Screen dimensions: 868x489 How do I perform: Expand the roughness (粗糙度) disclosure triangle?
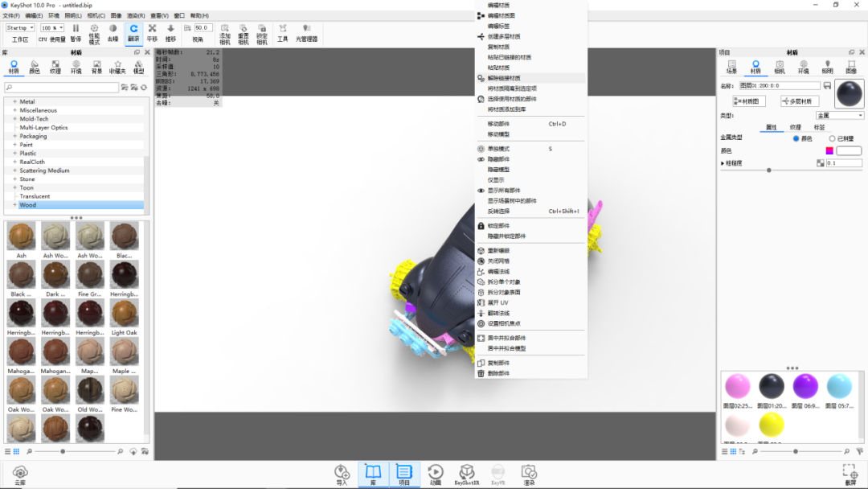[723, 163]
